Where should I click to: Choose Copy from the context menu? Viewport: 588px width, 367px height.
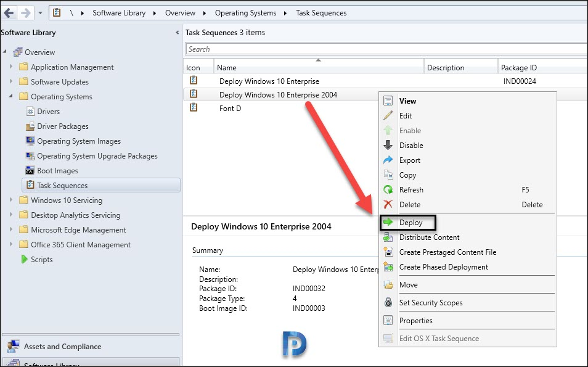pos(468,175)
